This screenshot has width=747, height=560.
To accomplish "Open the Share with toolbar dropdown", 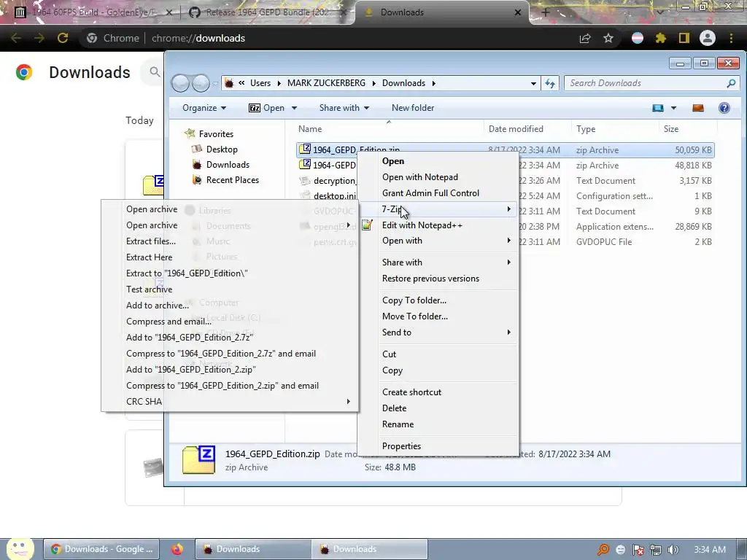I will point(344,108).
